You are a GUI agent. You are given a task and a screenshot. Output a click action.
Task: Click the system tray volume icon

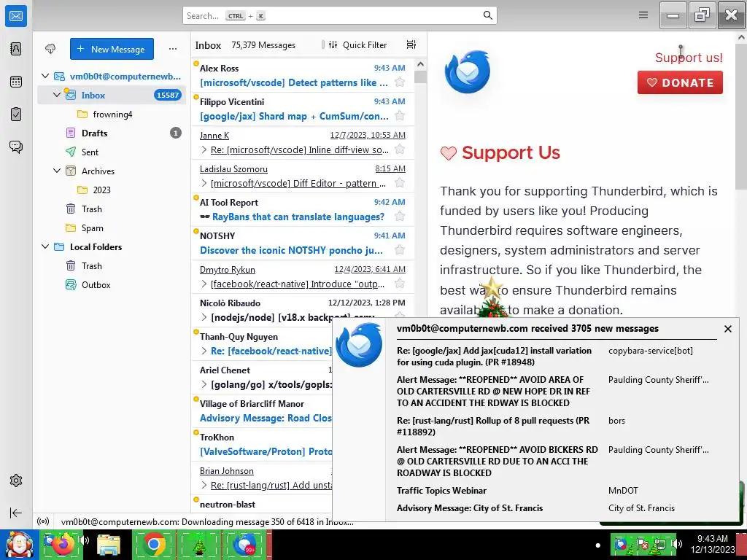tap(678, 544)
